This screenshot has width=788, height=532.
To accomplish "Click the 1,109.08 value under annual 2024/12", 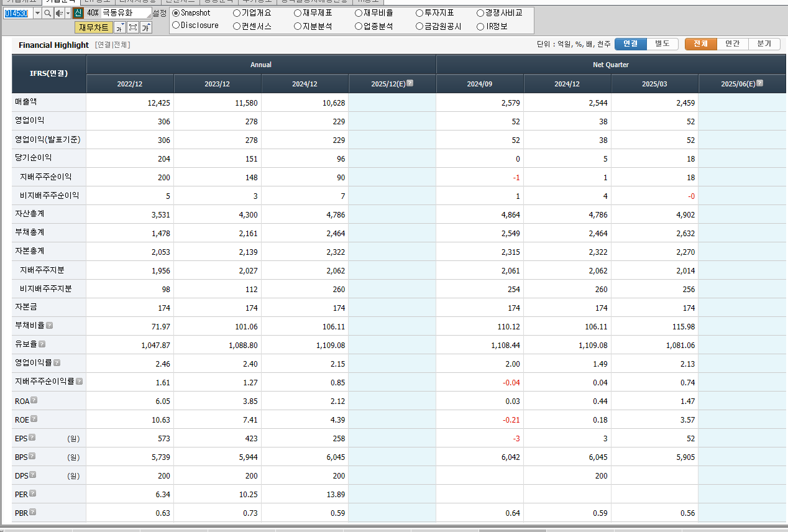I will [x=331, y=345].
